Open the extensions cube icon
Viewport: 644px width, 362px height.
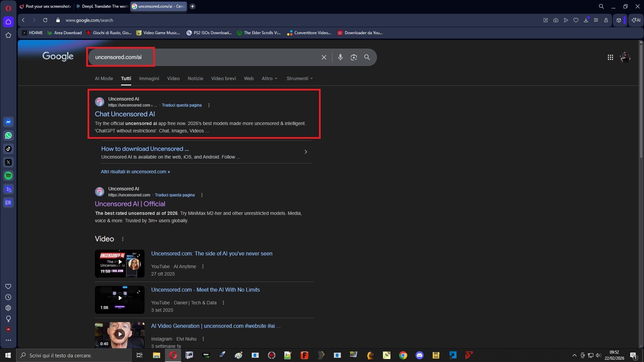tap(619, 20)
